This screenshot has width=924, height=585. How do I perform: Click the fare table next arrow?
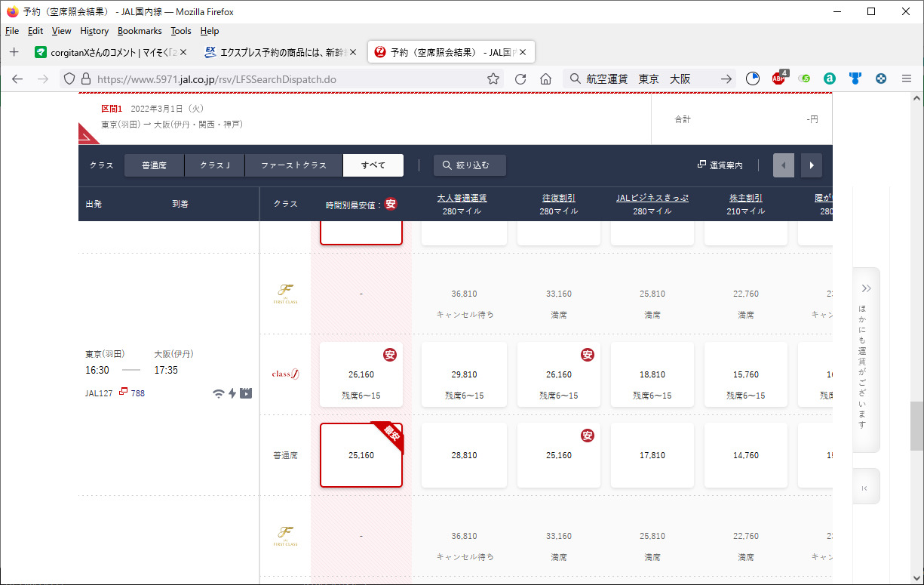[x=811, y=165]
